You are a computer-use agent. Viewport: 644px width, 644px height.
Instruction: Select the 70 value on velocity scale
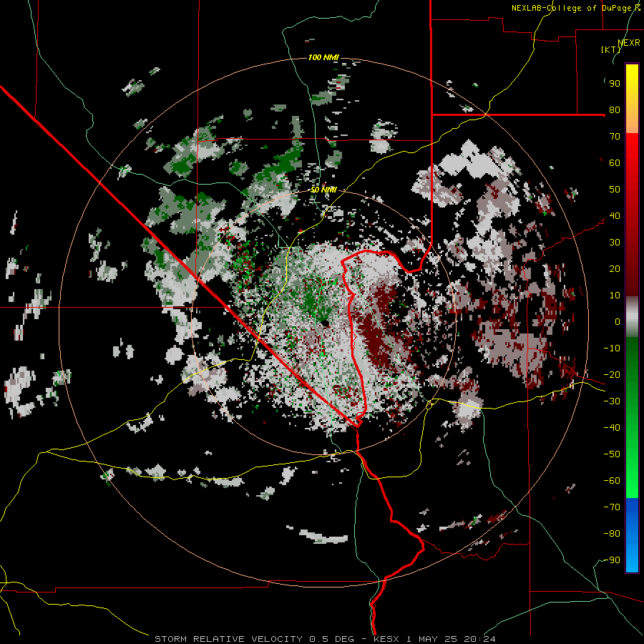[x=615, y=137]
